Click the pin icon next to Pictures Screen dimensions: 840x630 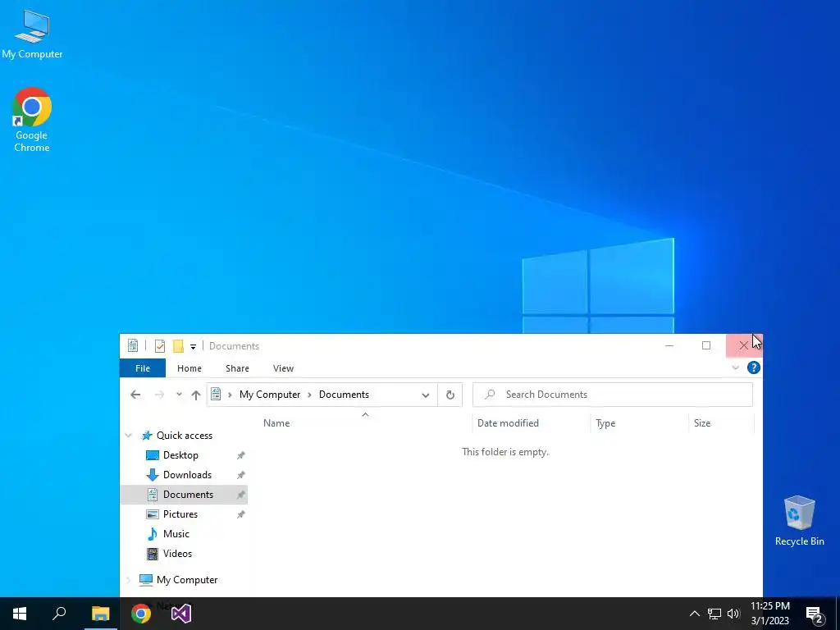[241, 514]
